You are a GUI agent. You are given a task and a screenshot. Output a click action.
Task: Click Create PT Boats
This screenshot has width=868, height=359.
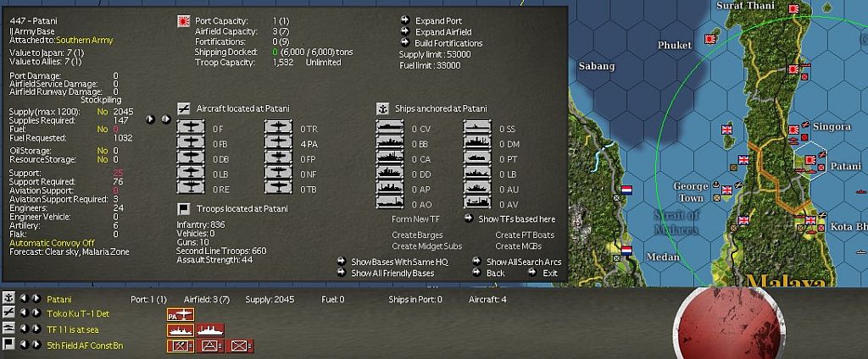pyautogui.click(x=525, y=235)
